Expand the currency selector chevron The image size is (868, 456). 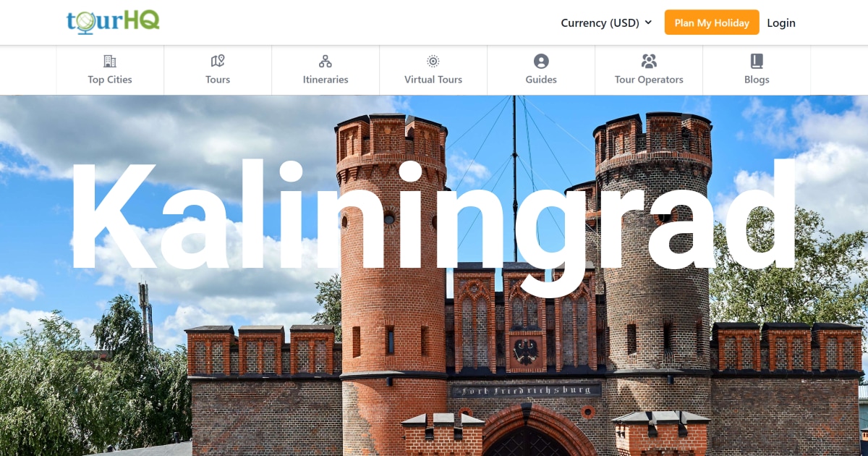pyautogui.click(x=648, y=22)
